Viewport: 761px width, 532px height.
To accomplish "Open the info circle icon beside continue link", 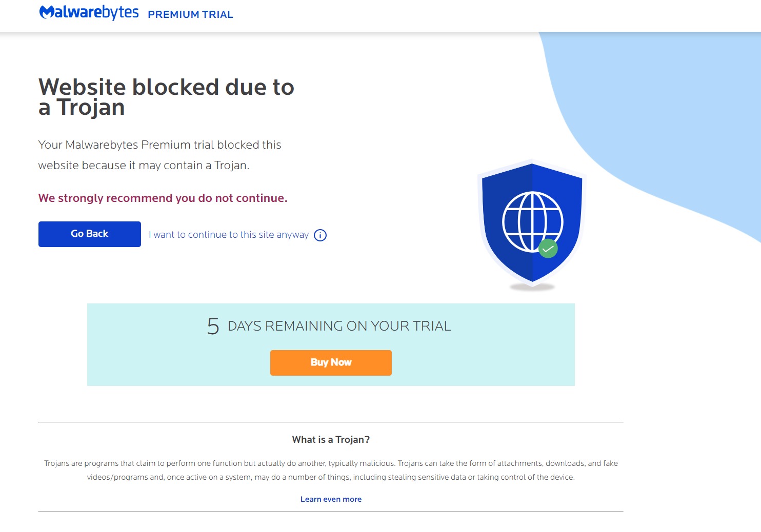I will coord(320,235).
